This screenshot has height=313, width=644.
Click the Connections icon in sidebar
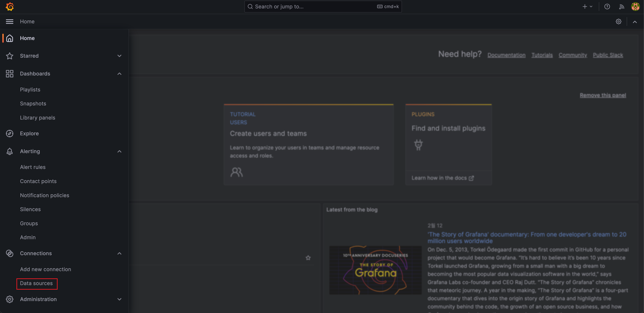(x=10, y=253)
